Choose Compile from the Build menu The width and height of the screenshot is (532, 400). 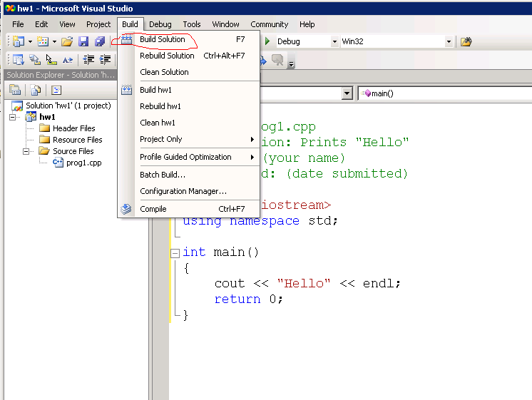189,209
